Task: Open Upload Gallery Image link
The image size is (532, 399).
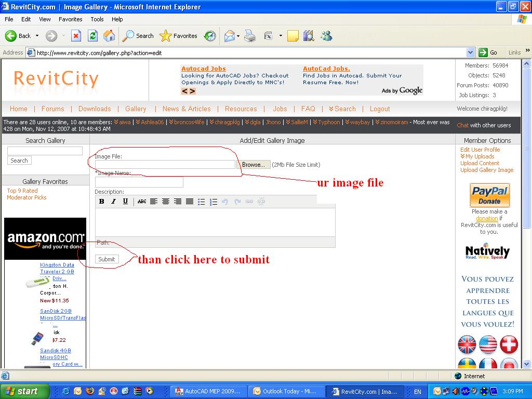Action: point(487,170)
